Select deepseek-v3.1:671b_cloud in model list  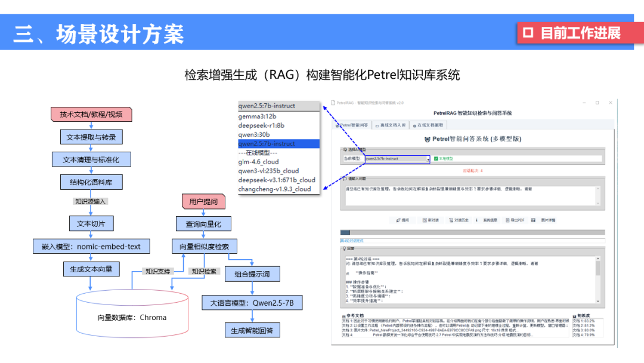[x=277, y=180]
